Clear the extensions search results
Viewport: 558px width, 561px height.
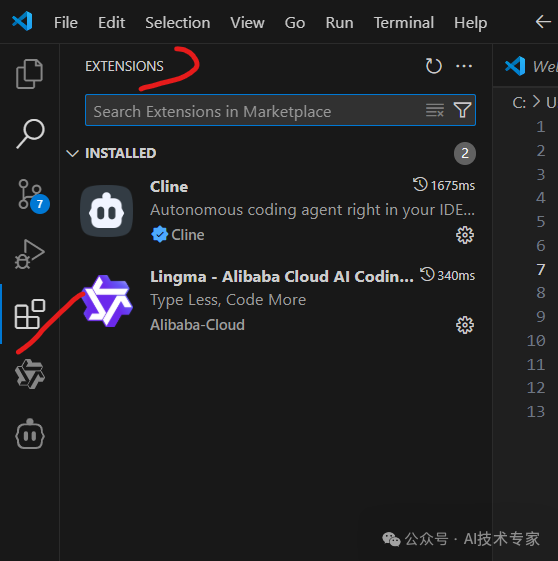click(x=435, y=110)
